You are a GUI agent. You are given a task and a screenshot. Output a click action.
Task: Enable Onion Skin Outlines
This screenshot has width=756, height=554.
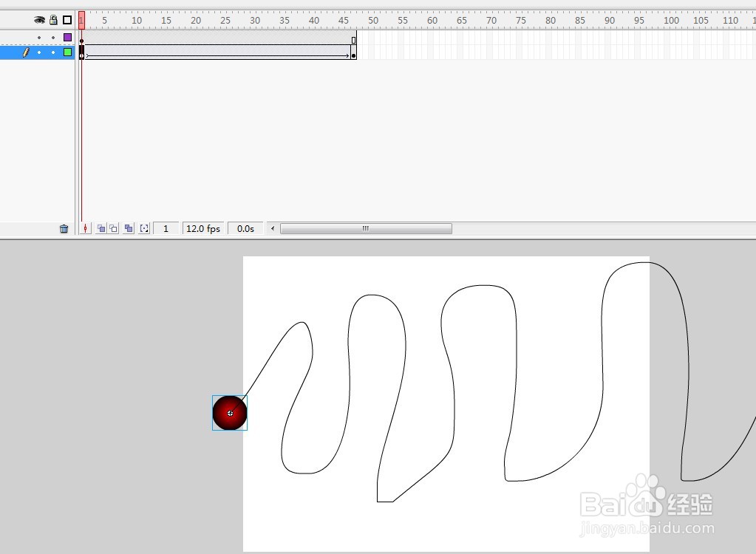tap(113, 228)
